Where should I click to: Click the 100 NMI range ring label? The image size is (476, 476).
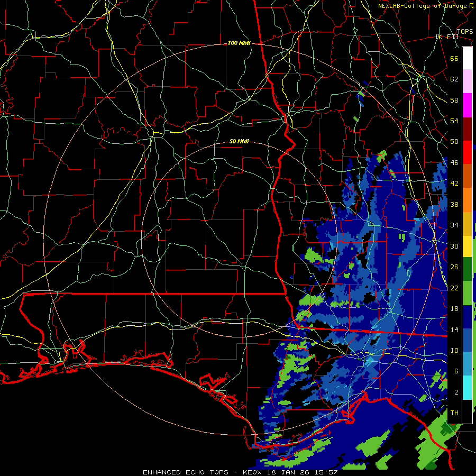(239, 43)
